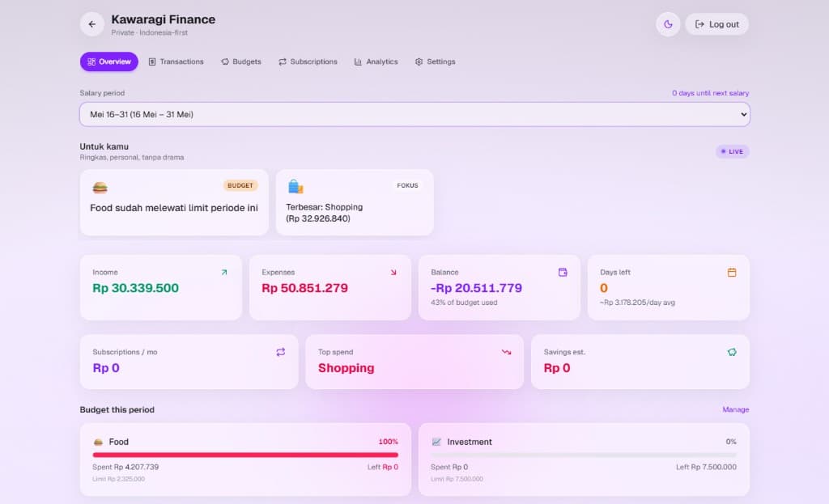
Task: Expand the Salary period dropdown
Action: click(x=414, y=114)
